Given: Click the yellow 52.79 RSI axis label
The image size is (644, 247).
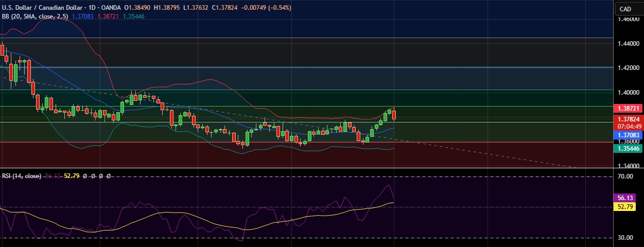Looking at the screenshot, I should coord(626,206).
